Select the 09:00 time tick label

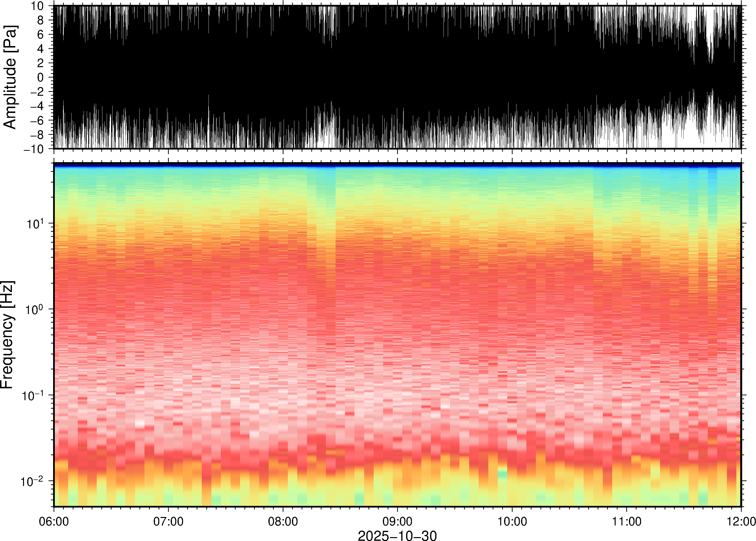(x=397, y=521)
